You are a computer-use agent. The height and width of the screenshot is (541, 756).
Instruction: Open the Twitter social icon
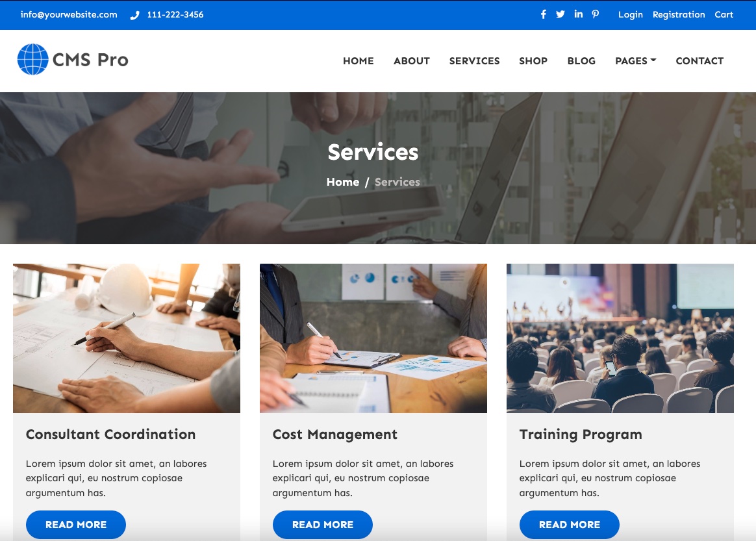[561, 14]
